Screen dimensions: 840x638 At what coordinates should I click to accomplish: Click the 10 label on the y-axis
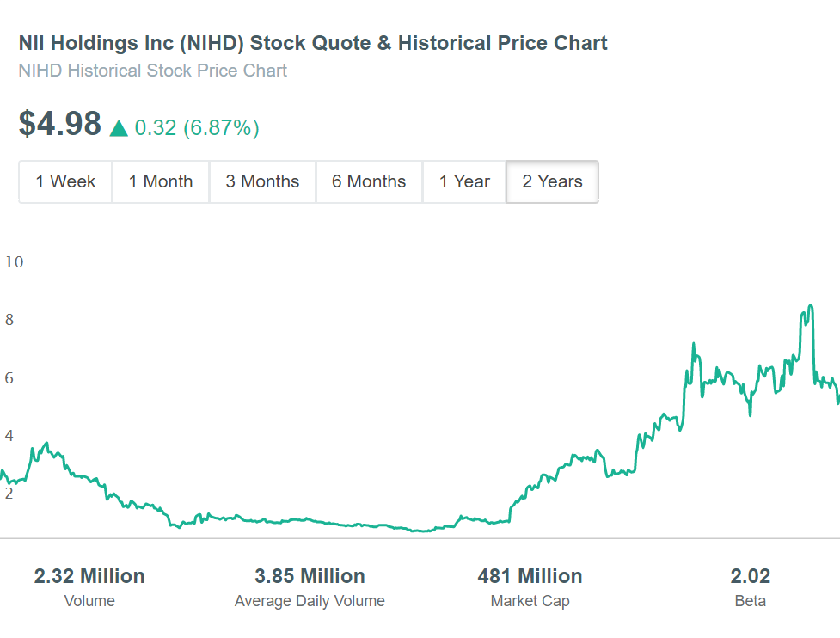pyautogui.click(x=14, y=262)
